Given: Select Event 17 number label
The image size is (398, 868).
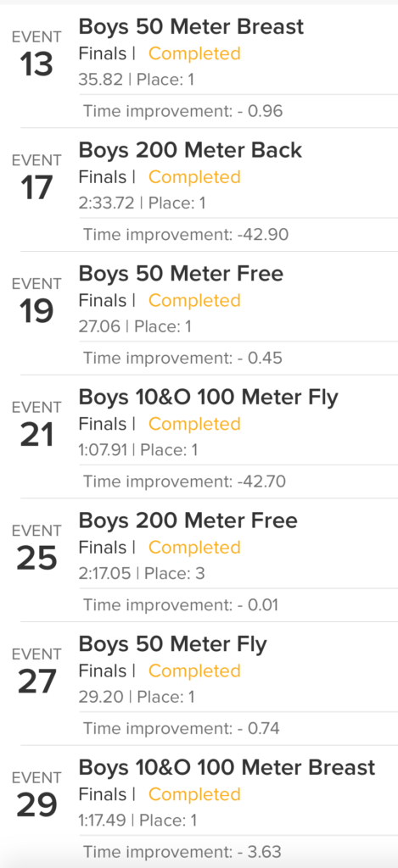Looking at the screenshot, I should point(36,189).
